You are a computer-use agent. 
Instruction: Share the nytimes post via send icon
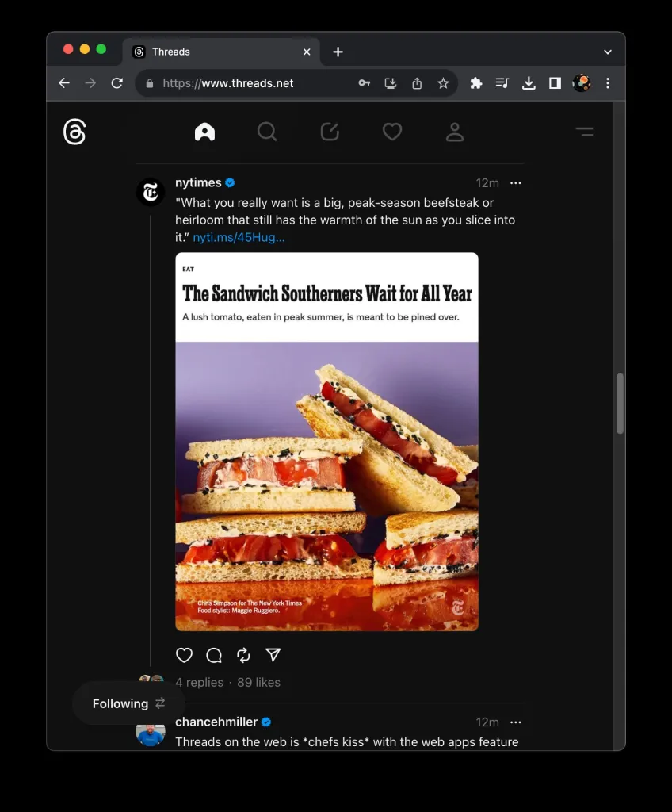(x=273, y=655)
